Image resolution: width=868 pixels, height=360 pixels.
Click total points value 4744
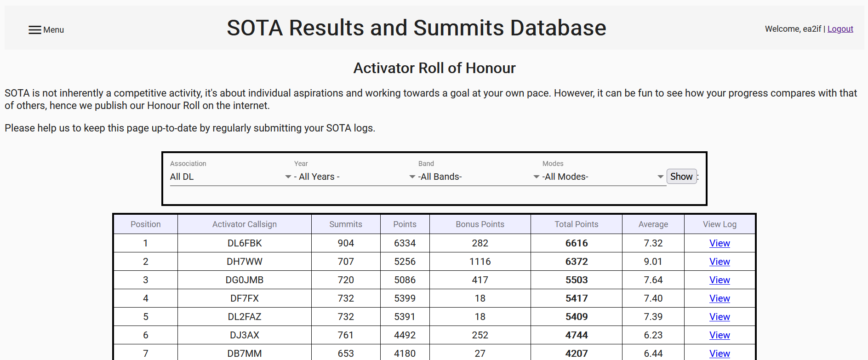click(577, 335)
